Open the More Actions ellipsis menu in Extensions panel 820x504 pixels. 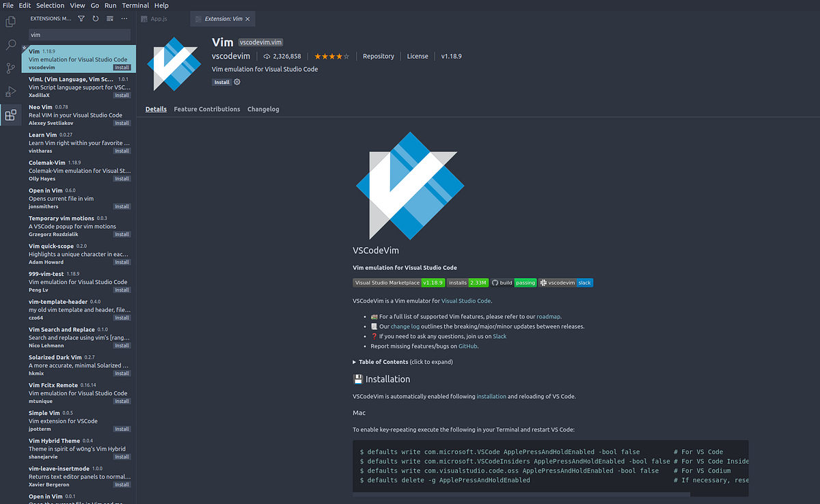click(x=124, y=18)
